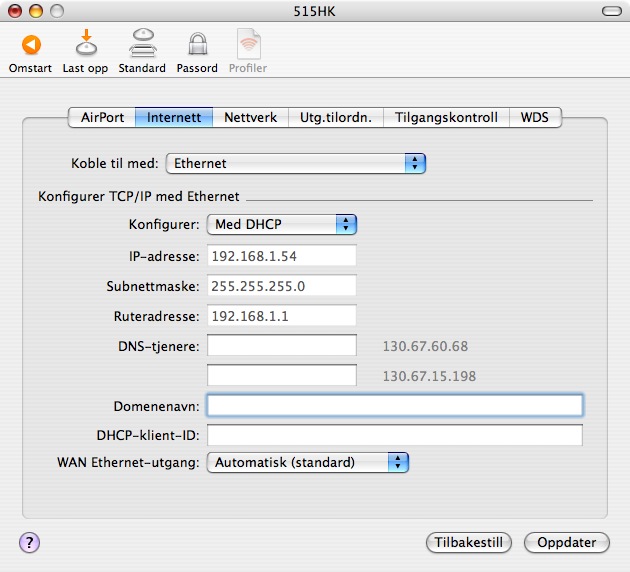Click the yellow minimize window button
Screen dimensions: 630x572
pyautogui.click(x=36, y=11)
